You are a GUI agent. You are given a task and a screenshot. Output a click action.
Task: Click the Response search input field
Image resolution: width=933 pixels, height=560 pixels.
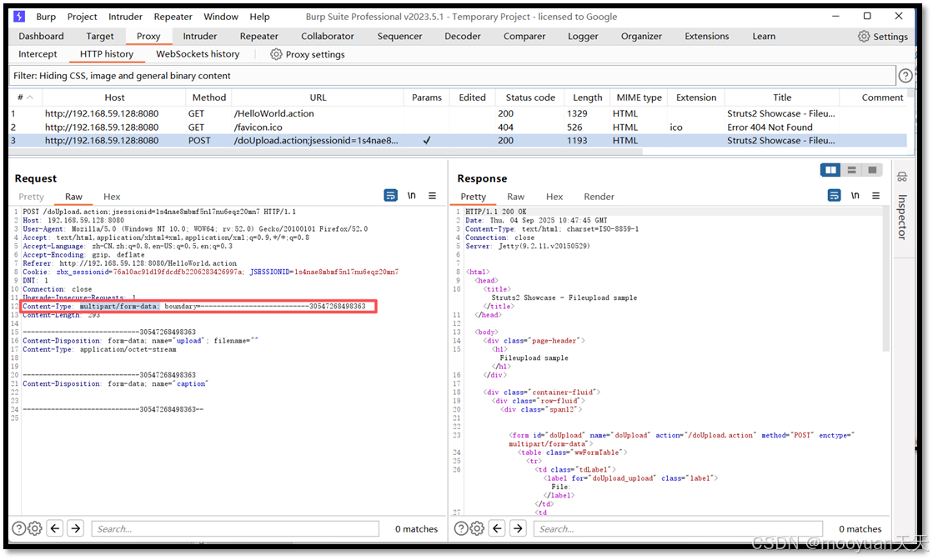pos(679,528)
